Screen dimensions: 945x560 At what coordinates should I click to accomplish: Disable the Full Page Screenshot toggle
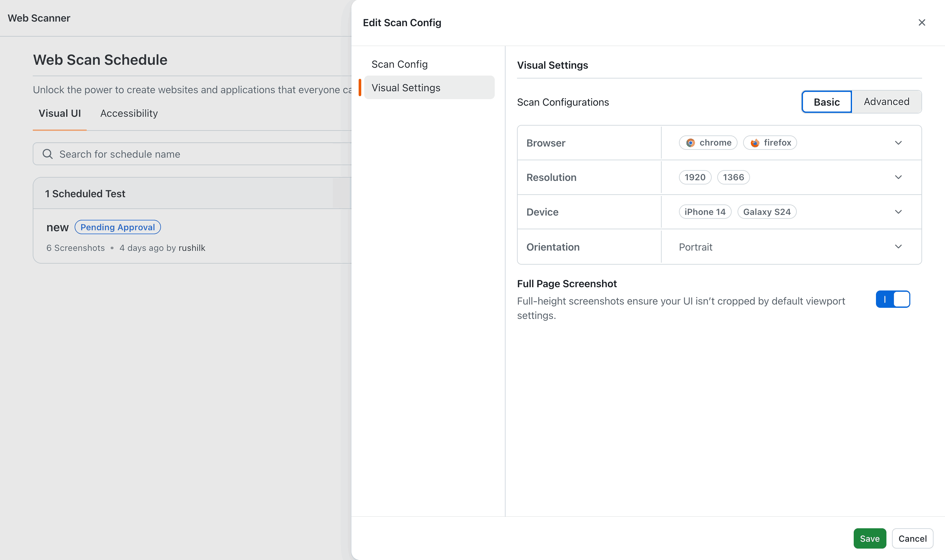(893, 299)
